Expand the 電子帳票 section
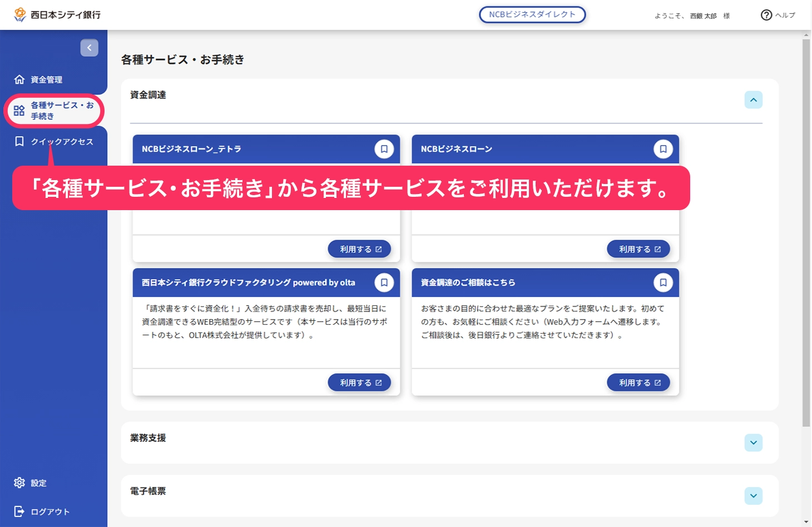 (754, 496)
